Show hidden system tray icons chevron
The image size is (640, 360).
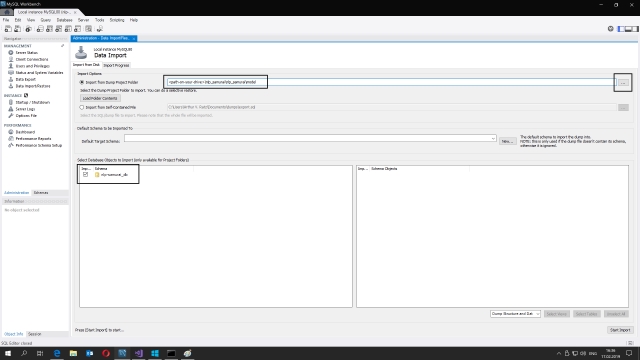point(558,353)
